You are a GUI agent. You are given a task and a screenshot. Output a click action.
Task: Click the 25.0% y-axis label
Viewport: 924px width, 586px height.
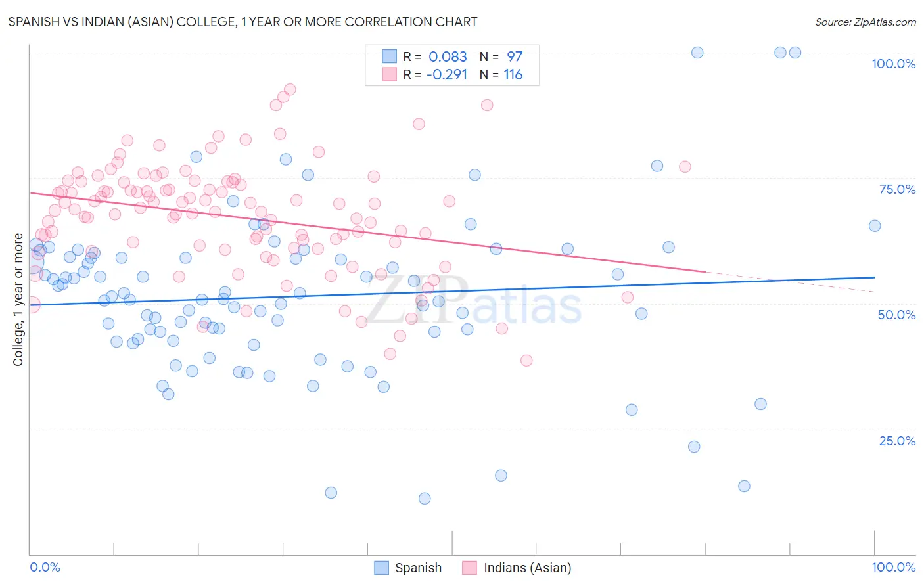[x=897, y=441]
